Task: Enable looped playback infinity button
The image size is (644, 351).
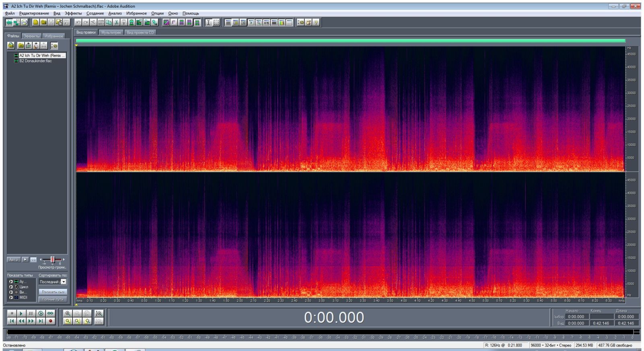Action: (x=50, y=313)
